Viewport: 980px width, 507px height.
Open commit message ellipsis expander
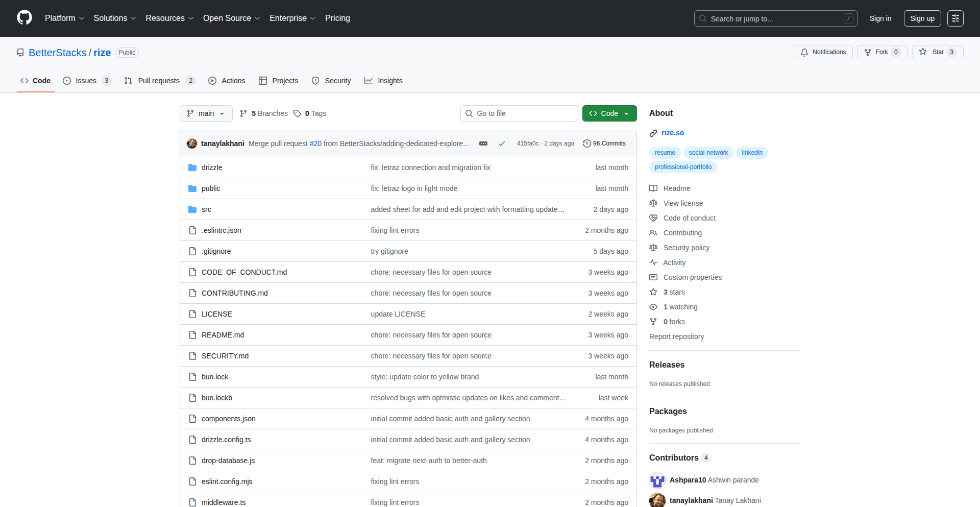[483, 143]
